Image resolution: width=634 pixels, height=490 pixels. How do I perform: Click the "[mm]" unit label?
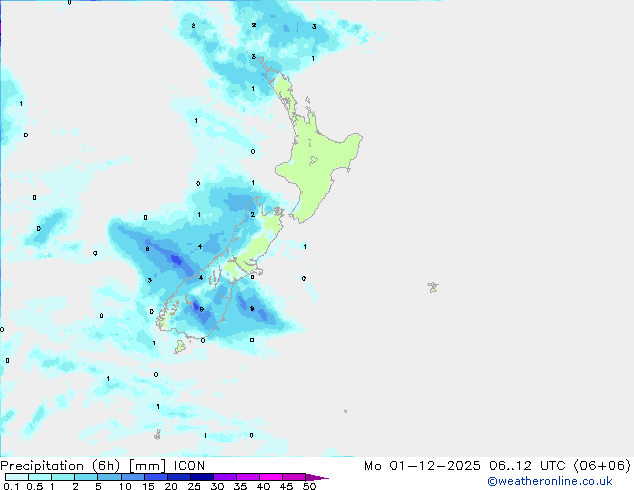coord(147,466)
